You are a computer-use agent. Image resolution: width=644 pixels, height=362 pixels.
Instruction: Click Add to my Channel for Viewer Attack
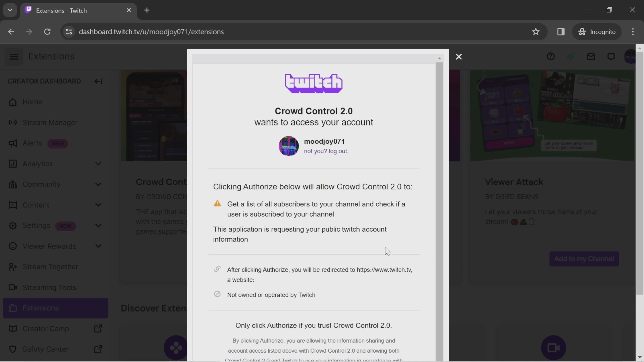click(584, 259)
